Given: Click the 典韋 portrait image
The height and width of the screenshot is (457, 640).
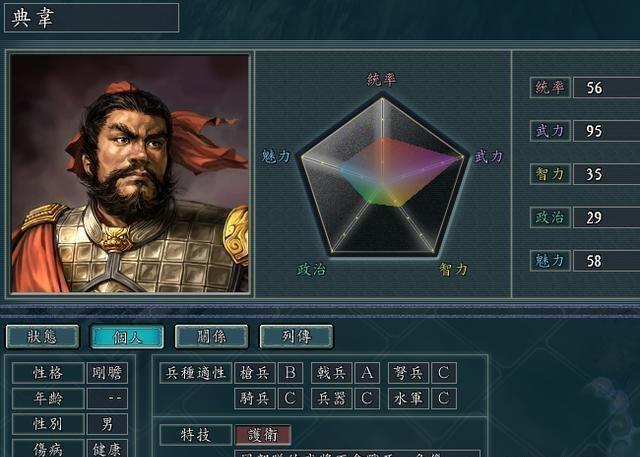Looking at the screenshot, I should (x=129, y=173).
